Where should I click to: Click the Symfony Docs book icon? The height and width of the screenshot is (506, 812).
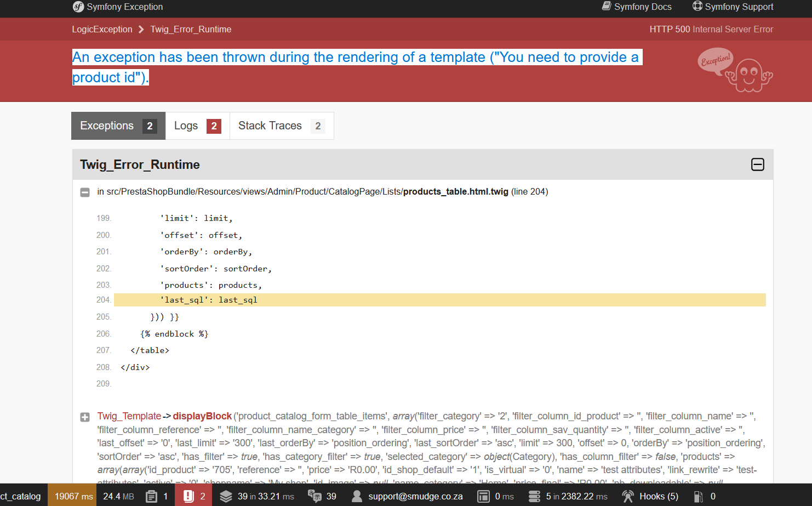pos(607,6)
